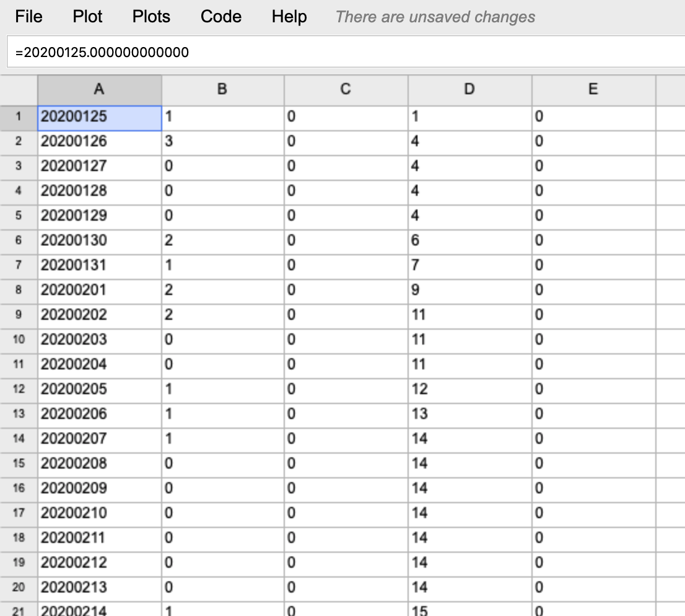The height and width of the screenshot is (616, 685).
Task: Click column D cell in row 9
Action: [469, 317]
